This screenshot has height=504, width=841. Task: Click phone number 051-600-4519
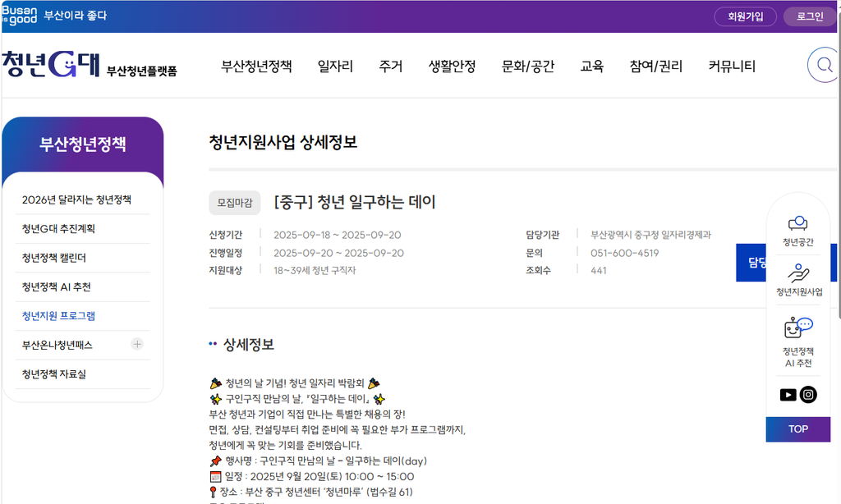pyautogui.click(x=624, y=253)
